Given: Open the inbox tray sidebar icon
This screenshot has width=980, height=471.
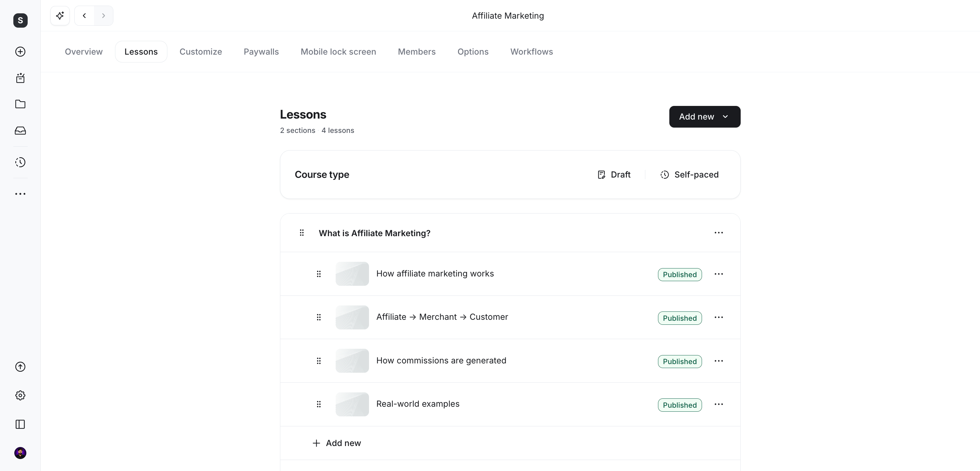Looking at the screenshot, I should [20, 131].
